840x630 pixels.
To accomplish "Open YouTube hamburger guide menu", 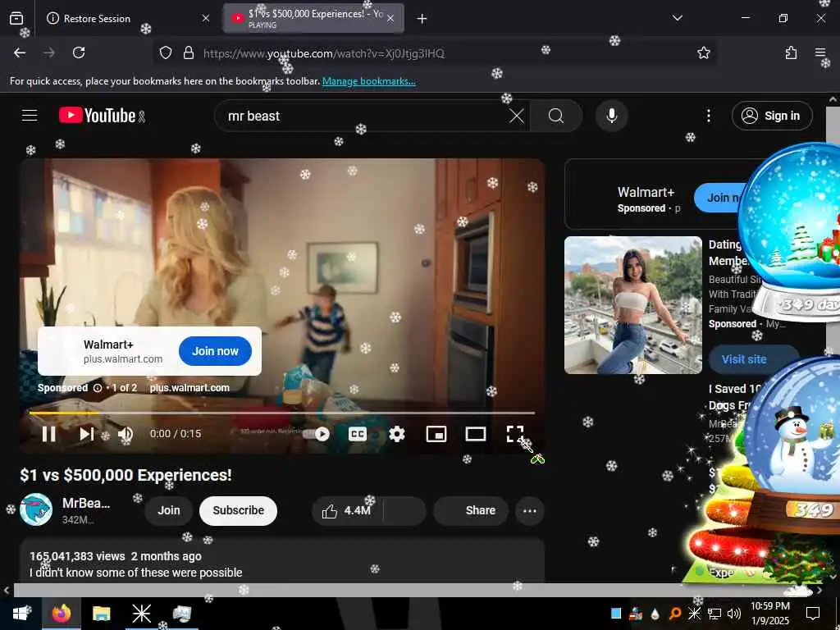I will click(x=30, y=116).
